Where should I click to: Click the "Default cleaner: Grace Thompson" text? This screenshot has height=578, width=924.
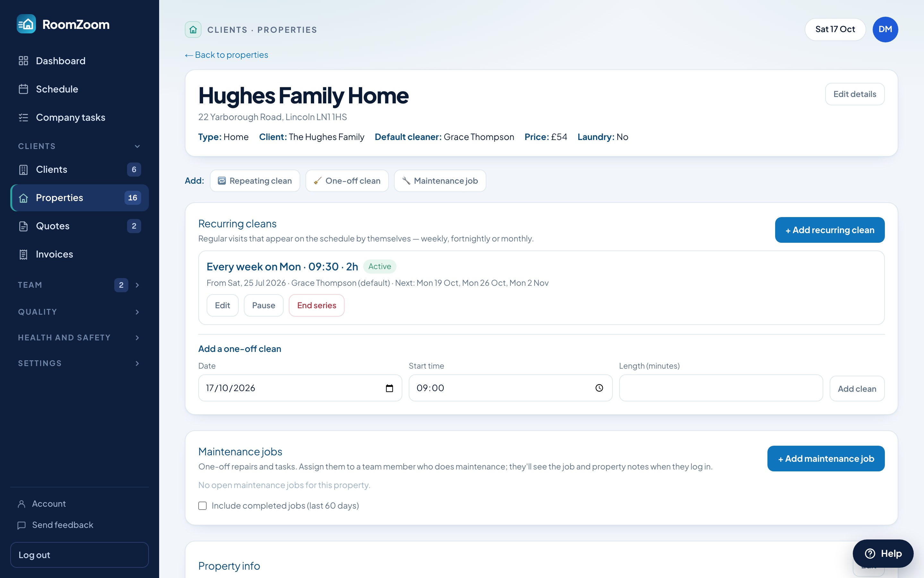[444, 137]
